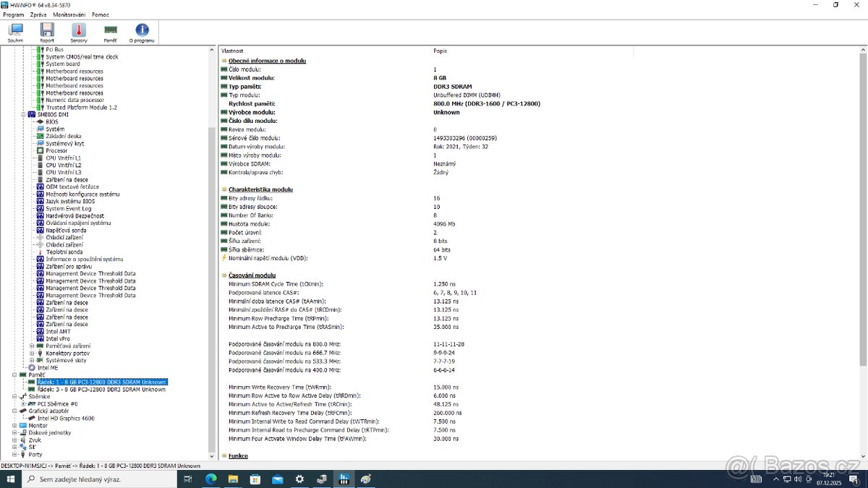Open the Program menu
The width and height of the screenshot is (868, 488).
(12, 14)
